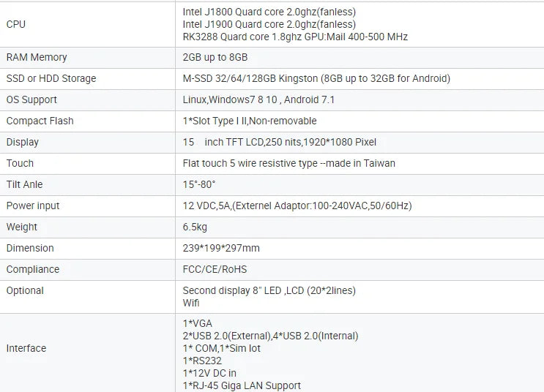Click the RK3288 Quard core specification line

click(295, 37)
